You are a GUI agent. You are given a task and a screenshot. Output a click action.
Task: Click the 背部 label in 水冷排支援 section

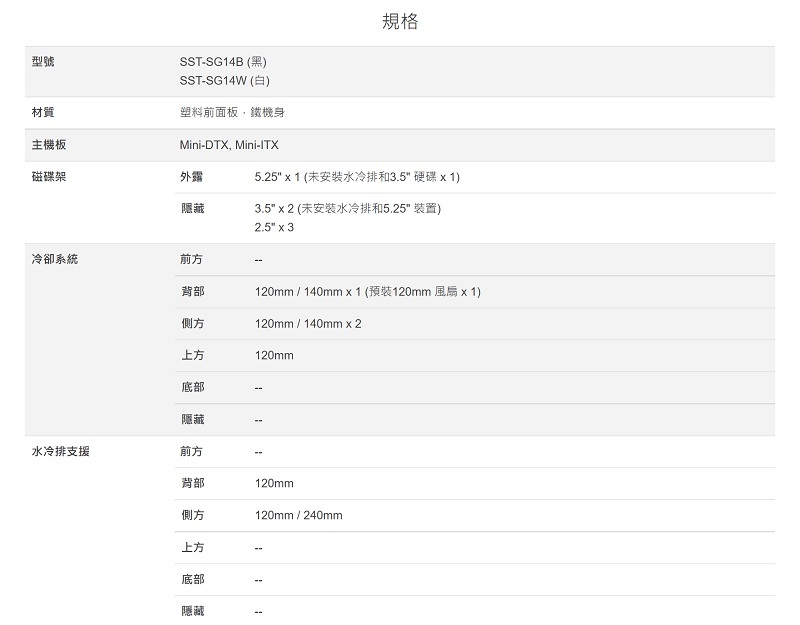click(191, 483)
